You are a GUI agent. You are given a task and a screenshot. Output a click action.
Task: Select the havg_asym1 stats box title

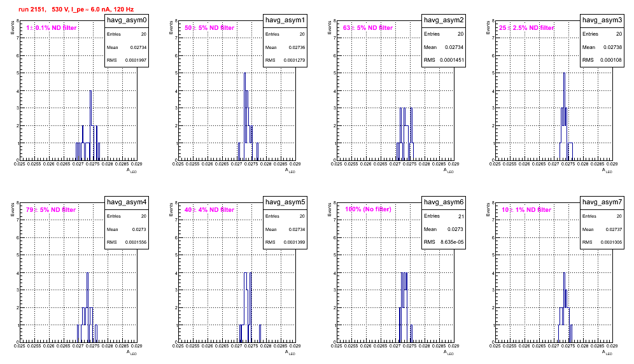coord(285,20)
